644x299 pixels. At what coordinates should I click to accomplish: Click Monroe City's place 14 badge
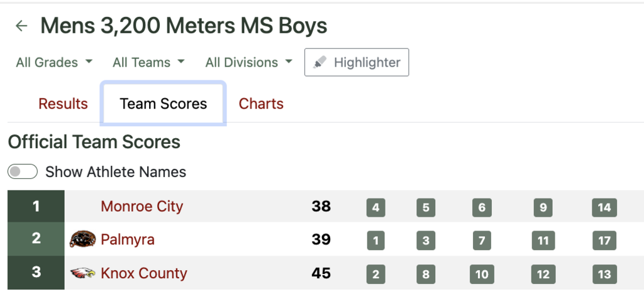point(604,207)
